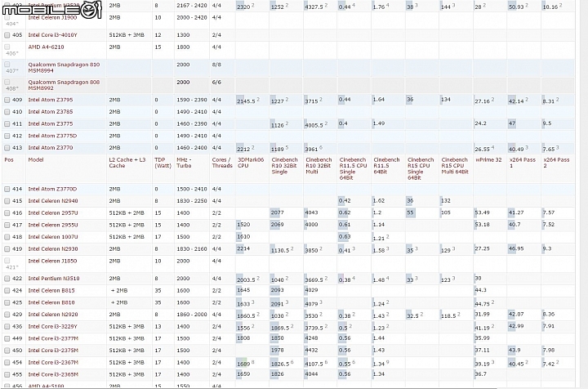Check the box for Qualcomm Snapdragon 810
This screenshot has height=389, width=588.
click(x=7, y=64)
